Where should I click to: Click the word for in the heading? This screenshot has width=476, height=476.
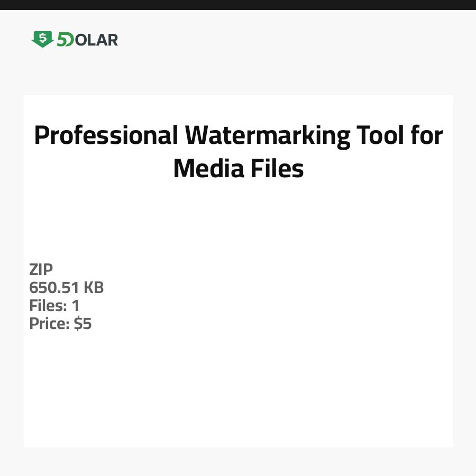coord(426,136)
